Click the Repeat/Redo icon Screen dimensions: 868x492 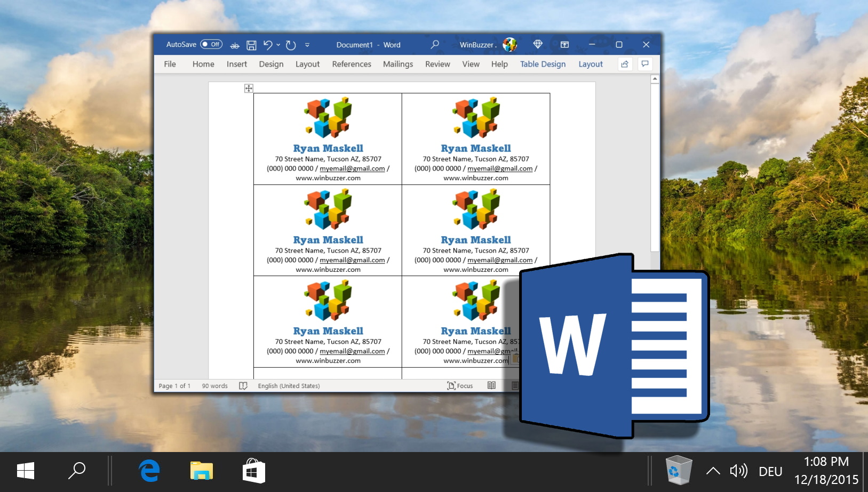[290, 45]
